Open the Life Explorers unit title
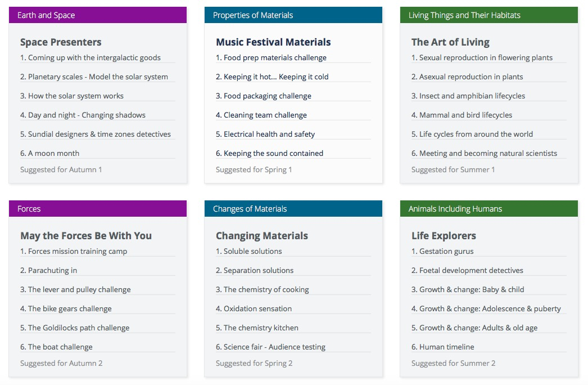 point(444,236)
